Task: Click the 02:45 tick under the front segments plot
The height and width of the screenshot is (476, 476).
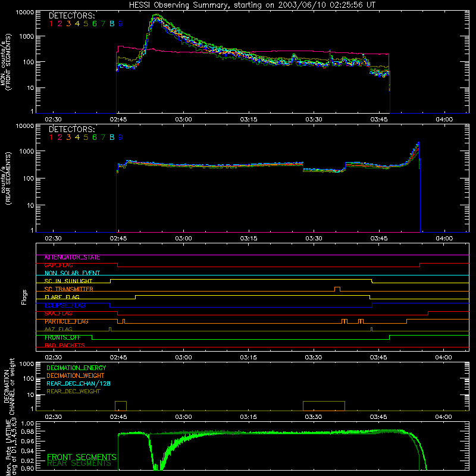Action: coord(118,120)
